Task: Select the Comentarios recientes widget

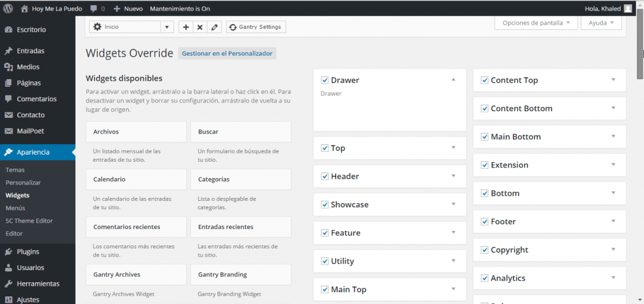Action: click(x=136, y=227)
